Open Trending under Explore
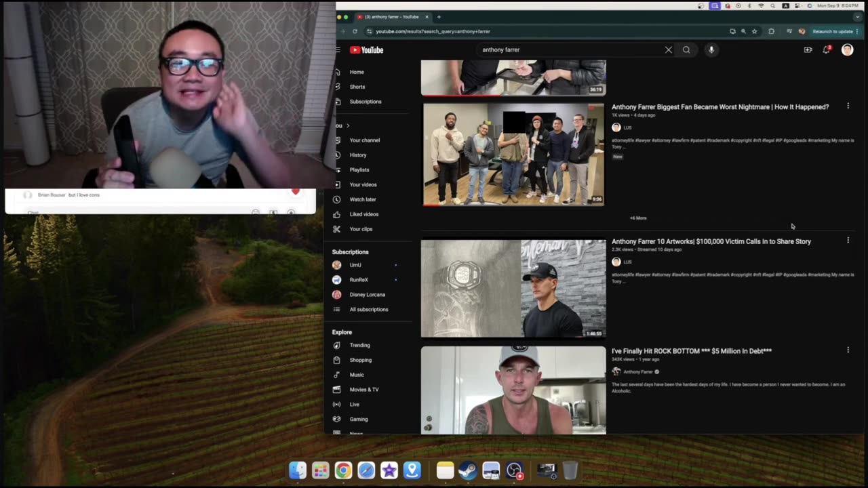Screen dimensions: 868x488 tap(359, 345)
